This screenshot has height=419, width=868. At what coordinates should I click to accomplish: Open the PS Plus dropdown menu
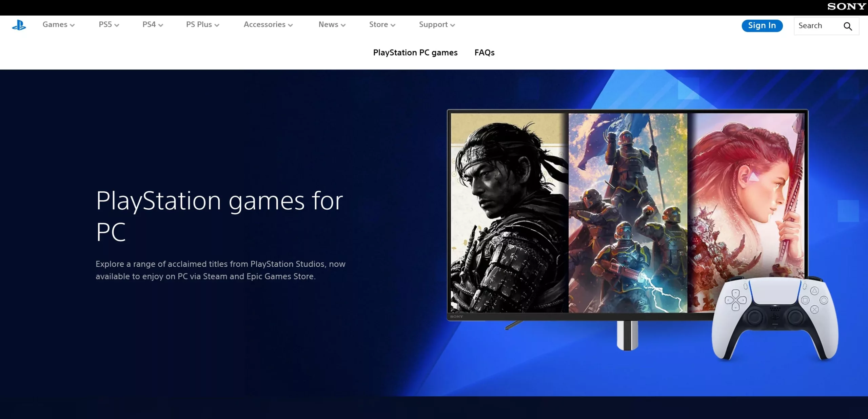[202, 24]
